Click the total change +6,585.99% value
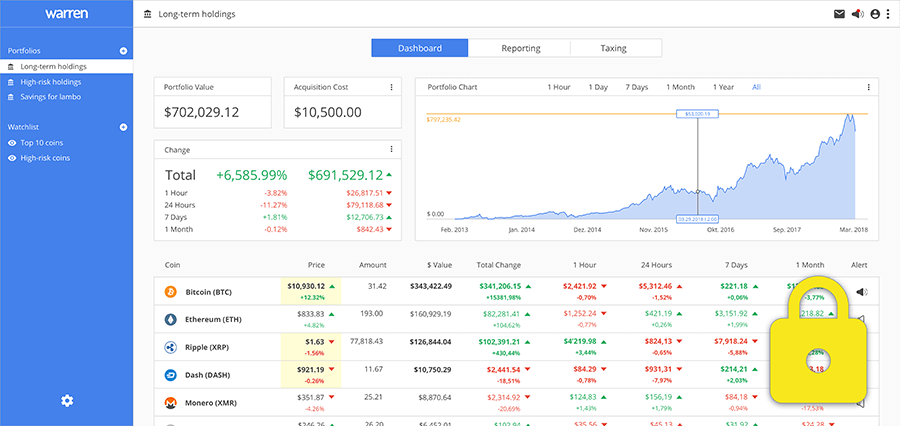 click(x=251, y=175)
